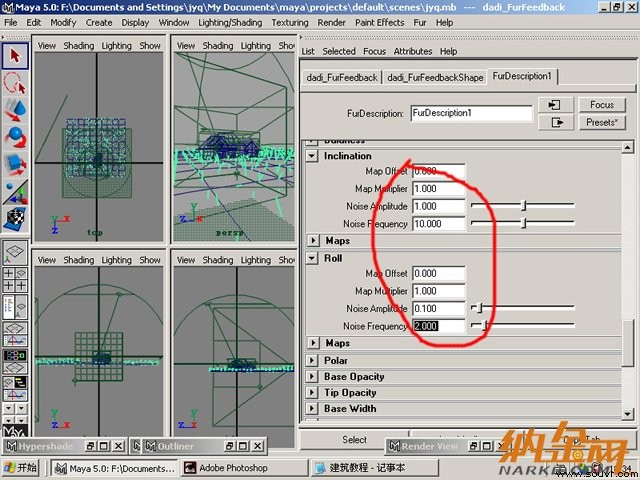Click the Roll Noise Frequency value field
The image size is (640, 480).
click(x=438, y=326)
